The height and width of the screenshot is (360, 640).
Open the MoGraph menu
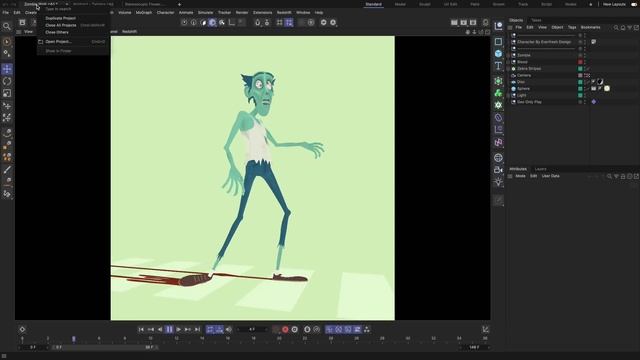pyautogui.click(x=144, y=13)
